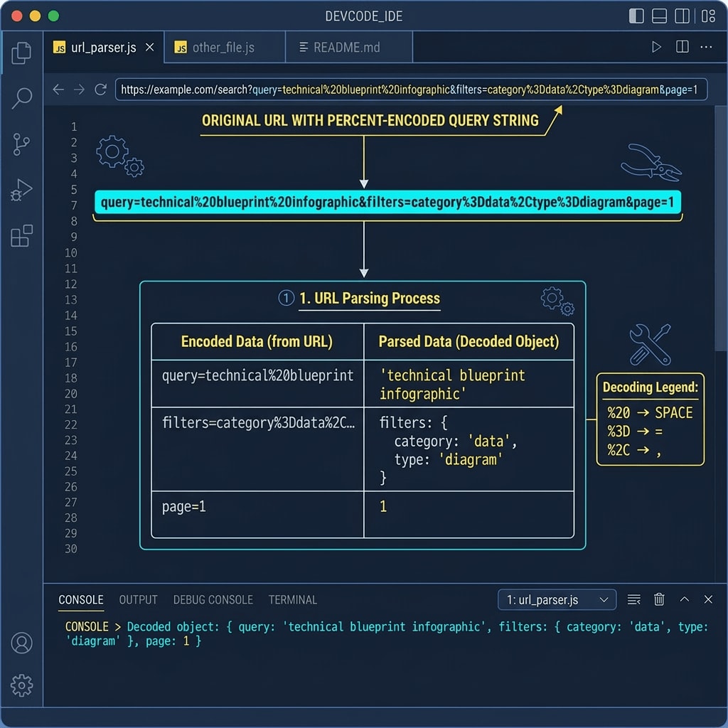Open the Run and Debug panel
The width and height of the screenshot is (728, 728).
click(21, 189)
